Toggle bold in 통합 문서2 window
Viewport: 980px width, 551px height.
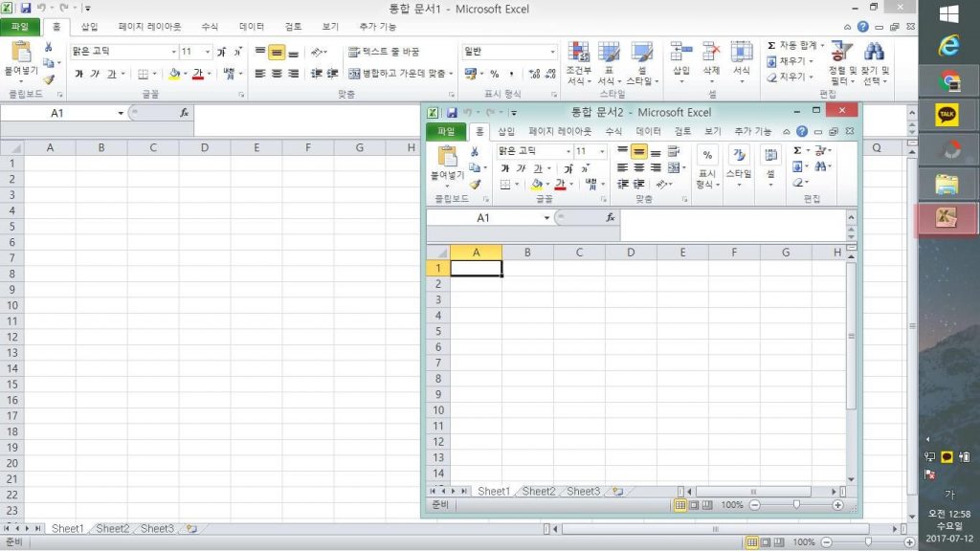(x=505, y=168)
